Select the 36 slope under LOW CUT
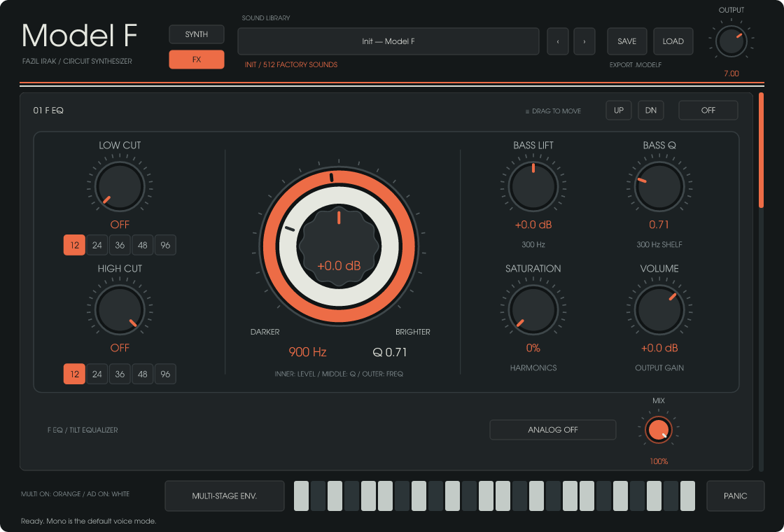784x532 pixels. [x=120, y=245]
